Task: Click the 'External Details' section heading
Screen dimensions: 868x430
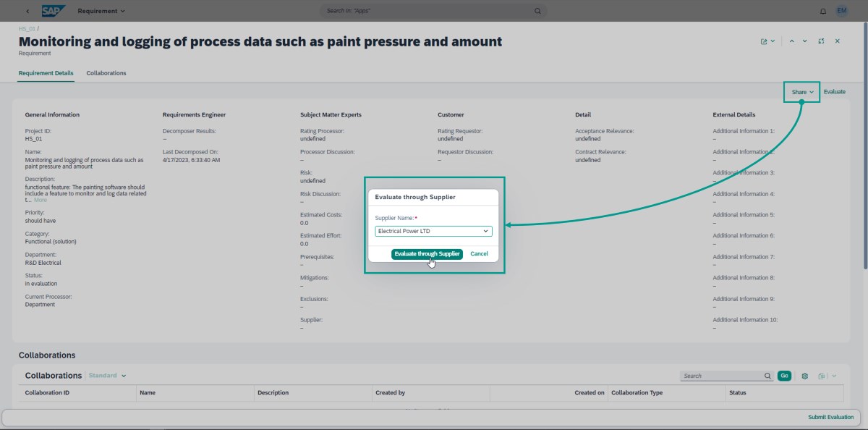Action: (x=734, y=115)
